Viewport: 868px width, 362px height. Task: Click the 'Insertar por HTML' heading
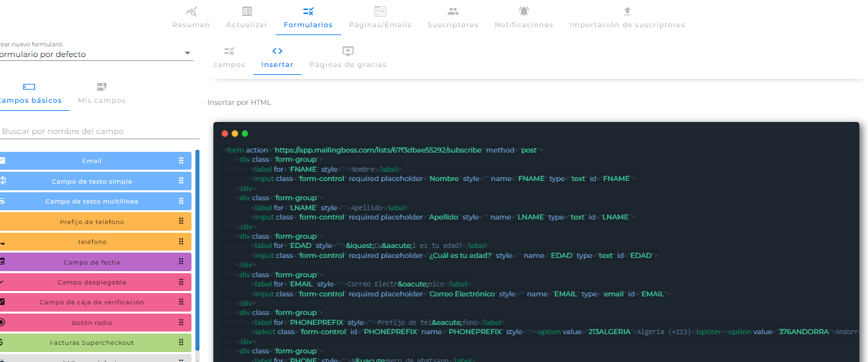click(x=239, y=103)
